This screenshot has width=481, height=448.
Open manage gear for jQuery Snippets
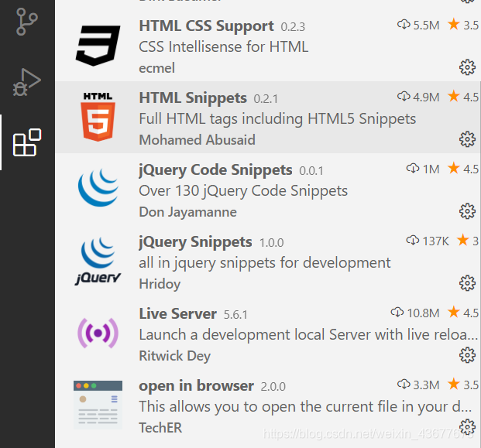467,283
